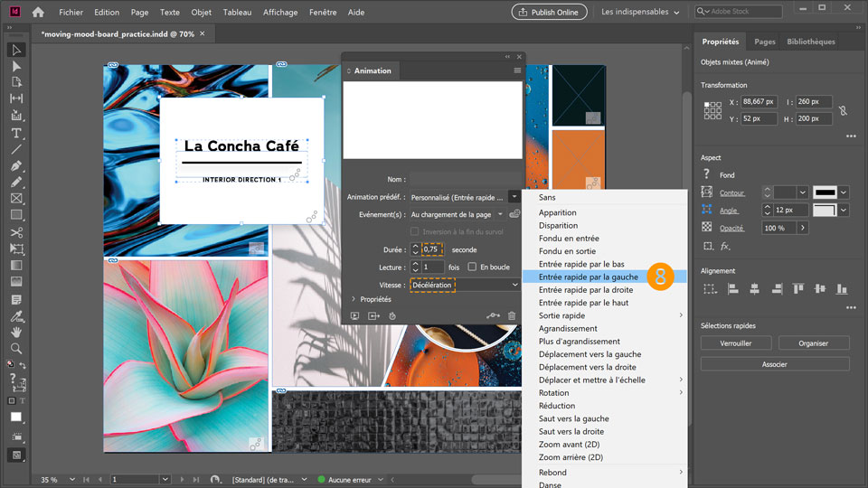Switch to the Bibliothèques tab

tap(811, 42)
